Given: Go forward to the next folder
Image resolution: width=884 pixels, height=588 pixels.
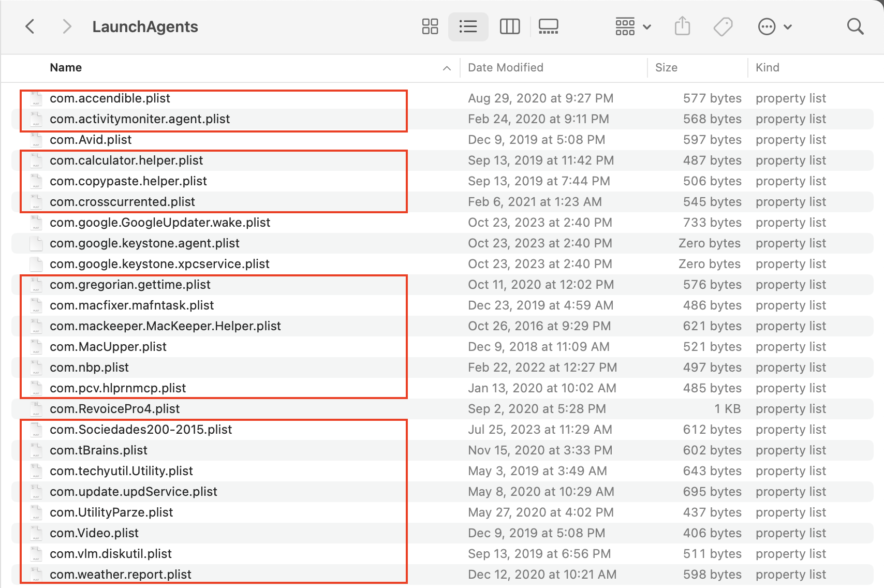Looking at the screenshot, I should click(67, 26).
